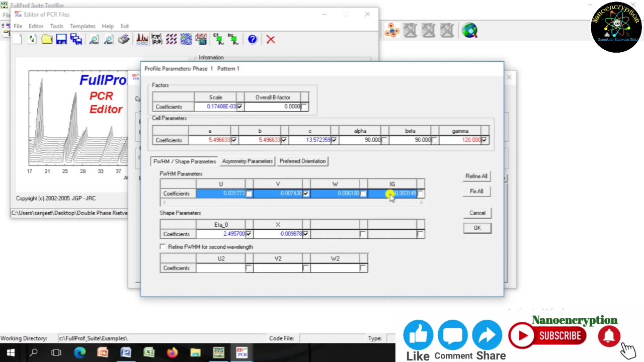Toggle the X shape parameter checkbox
The width and height of the screenshot is (644, 362).
pyautogui.click(x=306, y=234)
